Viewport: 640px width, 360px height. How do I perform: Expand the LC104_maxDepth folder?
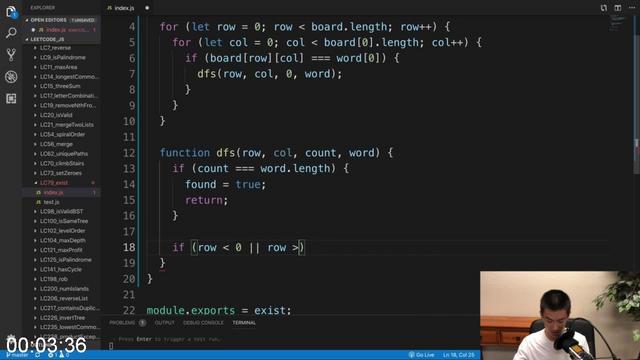[x=62, y=240]
